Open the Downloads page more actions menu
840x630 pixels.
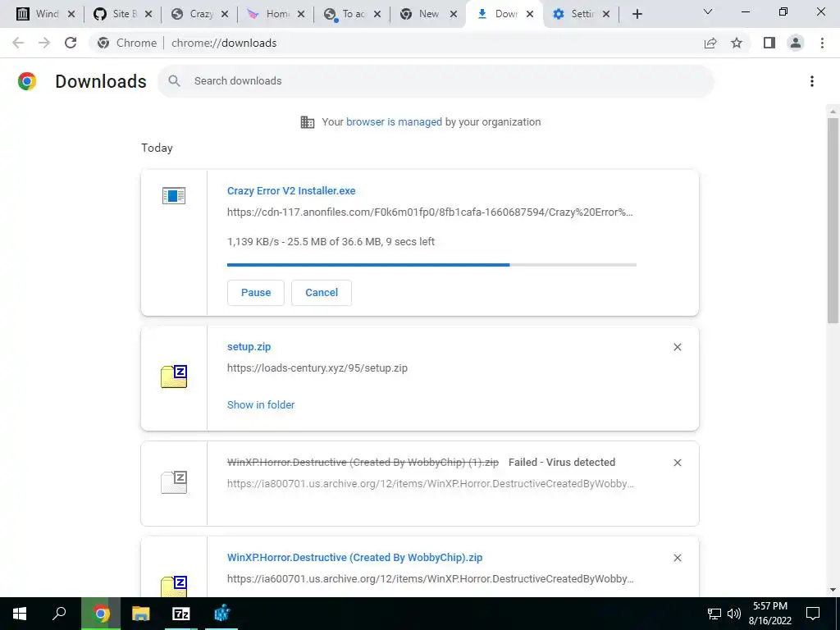pos(811,81)
